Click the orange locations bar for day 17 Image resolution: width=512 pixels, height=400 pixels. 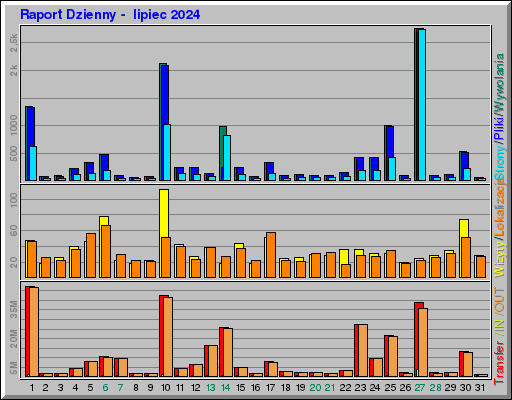tap(271, 255)
